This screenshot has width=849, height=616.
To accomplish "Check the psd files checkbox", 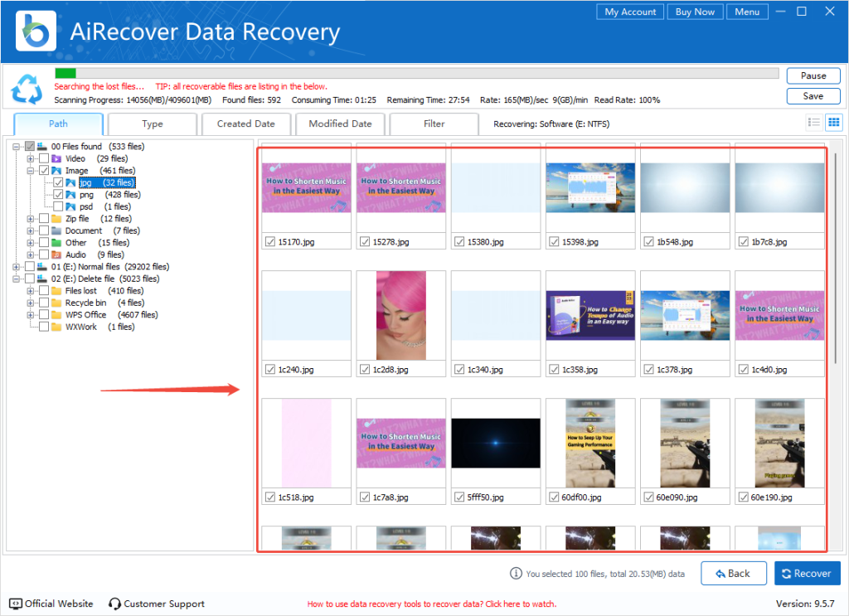I will [58, 206].
